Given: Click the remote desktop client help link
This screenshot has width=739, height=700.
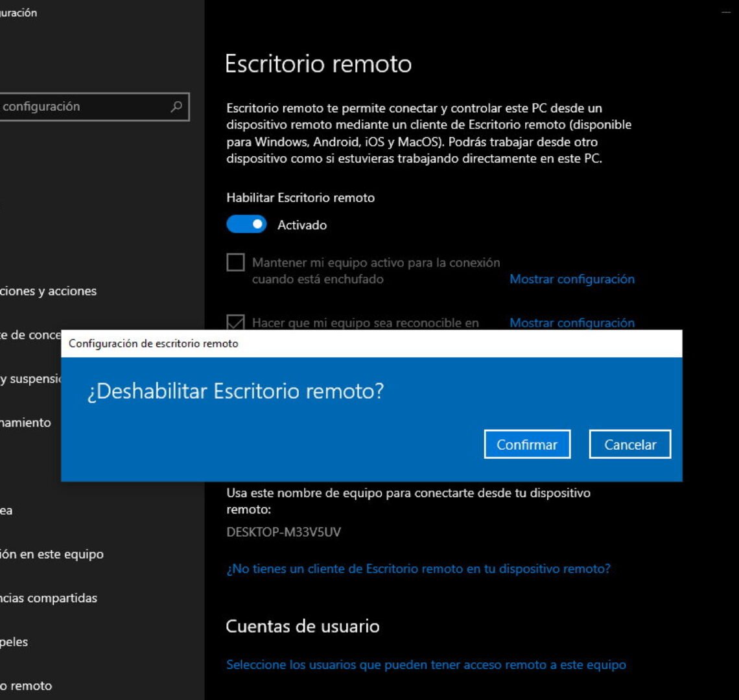Looking at the screenshot, I should point(418,568).
